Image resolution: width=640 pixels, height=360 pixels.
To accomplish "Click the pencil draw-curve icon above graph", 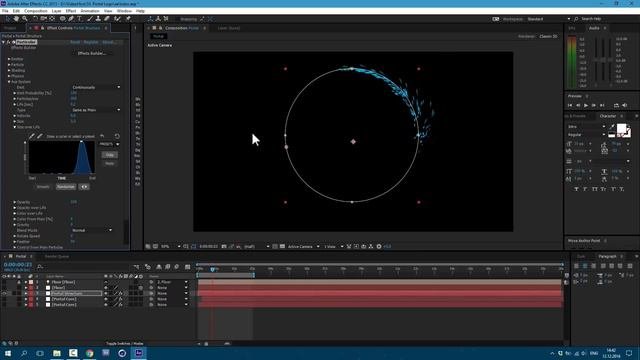I will tap(32, 136).
